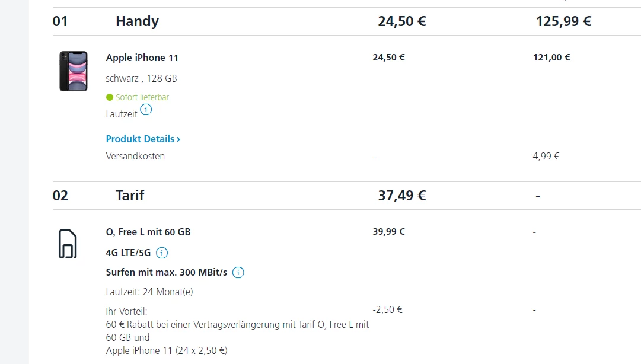Click the O2 Free L mit 60 GB title
The width and height of the screenshot is (641, 364).
click(148, 232)
